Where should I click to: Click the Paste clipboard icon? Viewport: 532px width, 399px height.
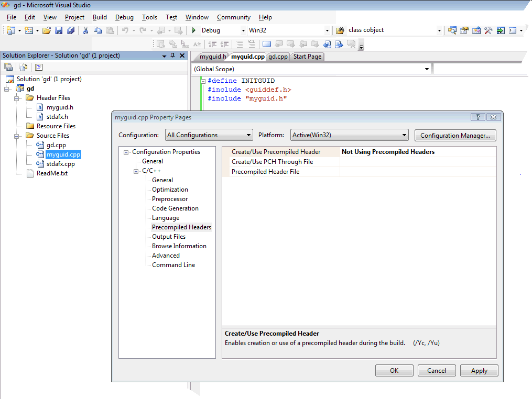(x=110, y=30)
